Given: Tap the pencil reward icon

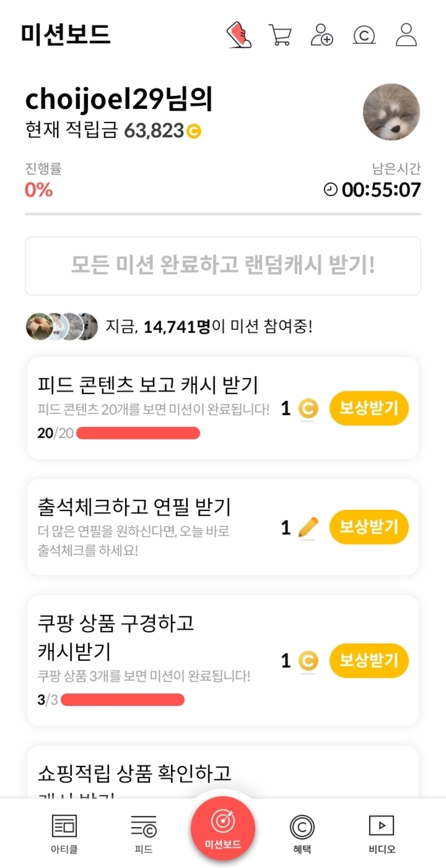Looking at the screenshot, I should pos(308,527).
